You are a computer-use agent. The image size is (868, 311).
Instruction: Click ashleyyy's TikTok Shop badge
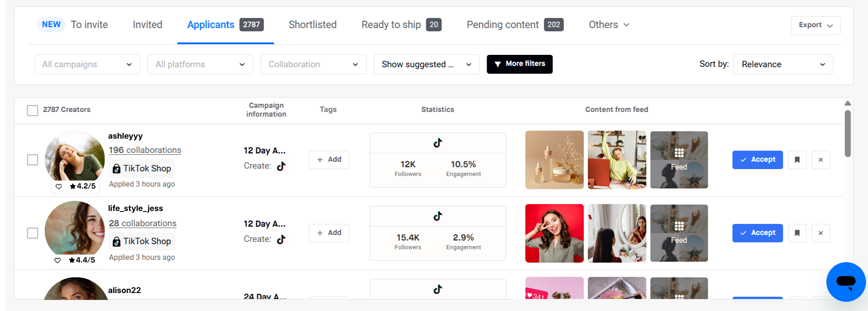(x=142, y=169)
